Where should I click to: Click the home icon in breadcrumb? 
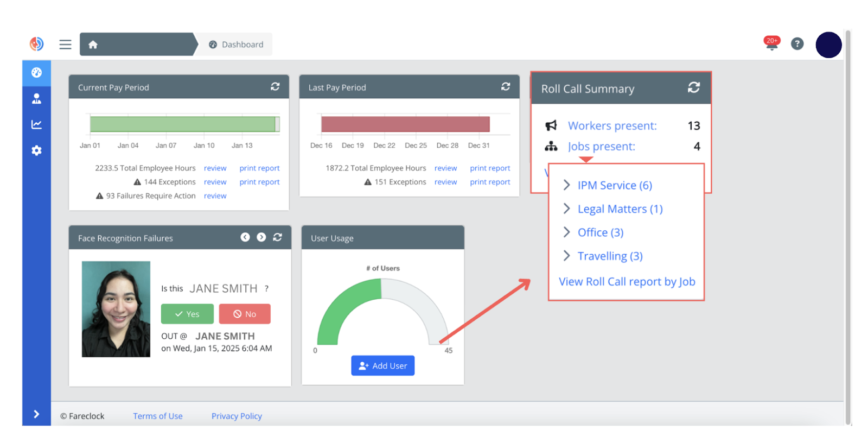coord(93,45)
